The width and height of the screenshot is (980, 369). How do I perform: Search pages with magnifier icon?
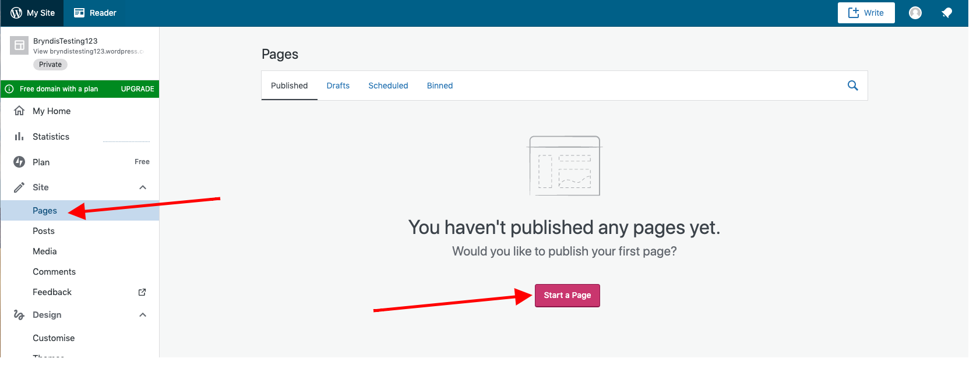tap(853, 86)
